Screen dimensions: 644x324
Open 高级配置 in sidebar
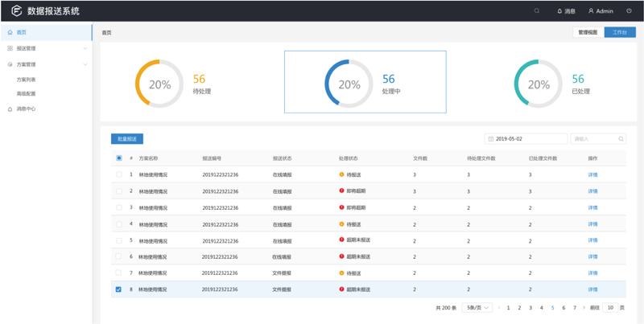[26, 94]
